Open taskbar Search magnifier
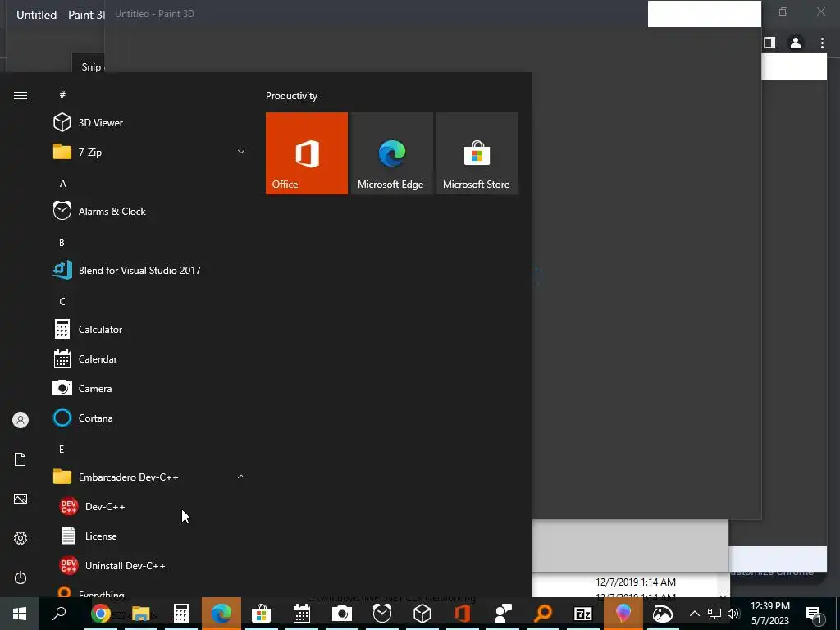This screenshot has width=840, height=630. click(x=59, y=614)
